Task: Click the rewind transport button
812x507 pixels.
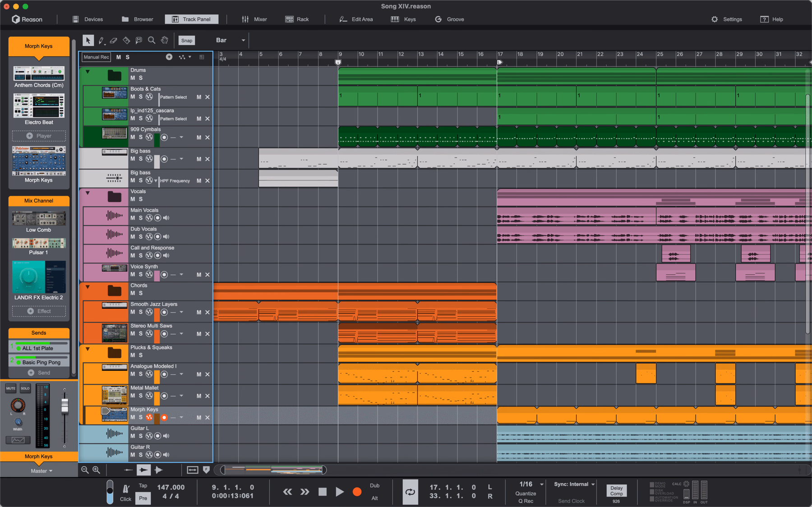Action: pos(287,492)
